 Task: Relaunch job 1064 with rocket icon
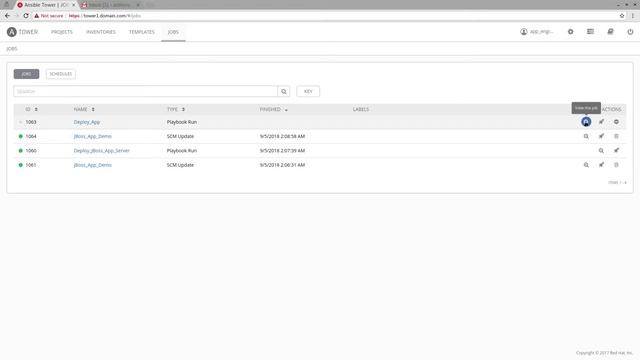pos(601,136)
